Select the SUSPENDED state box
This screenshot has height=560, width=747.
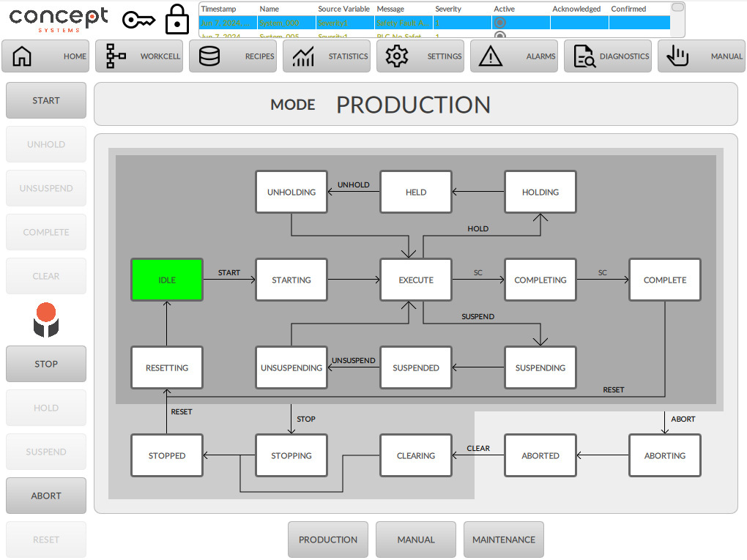[416, 367]
